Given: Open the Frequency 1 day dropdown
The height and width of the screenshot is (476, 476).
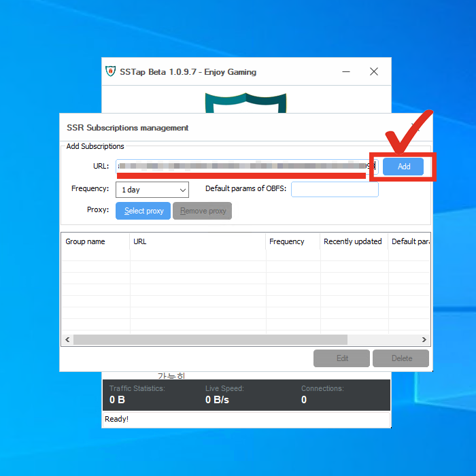Looking at the screenshot, I should point(152,190).
